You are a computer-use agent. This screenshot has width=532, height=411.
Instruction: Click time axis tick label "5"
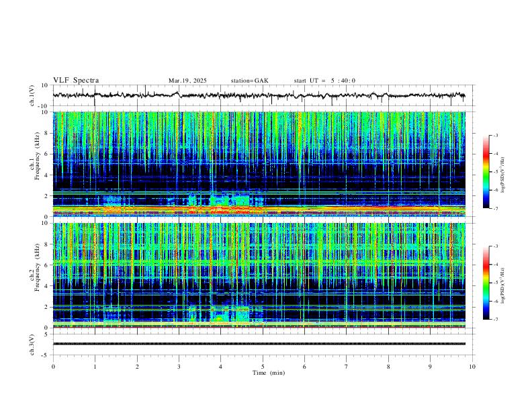tap(263, 367)
